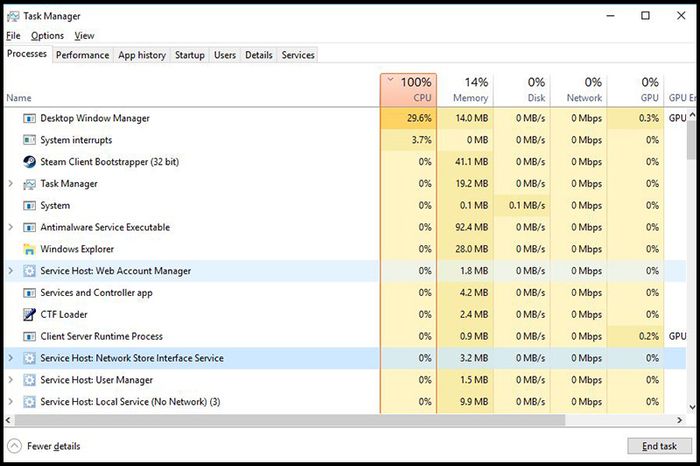
Task: Click the 3.7% CPU value cell
Action: 408,140
